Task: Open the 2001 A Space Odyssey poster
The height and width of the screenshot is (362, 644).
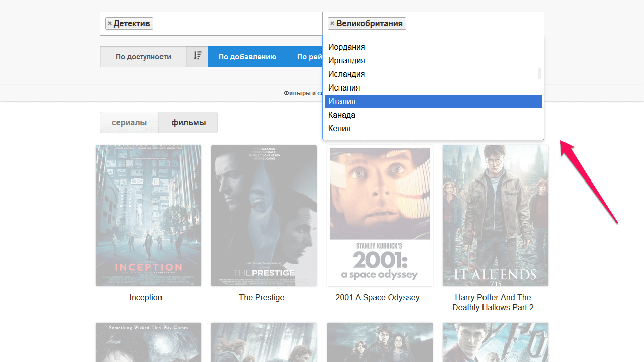Action: coord(380,216)
